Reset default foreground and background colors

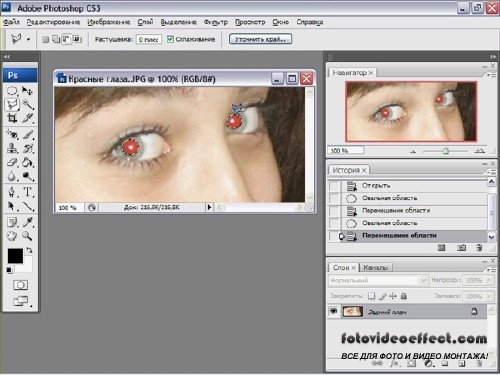pos(9,270)
